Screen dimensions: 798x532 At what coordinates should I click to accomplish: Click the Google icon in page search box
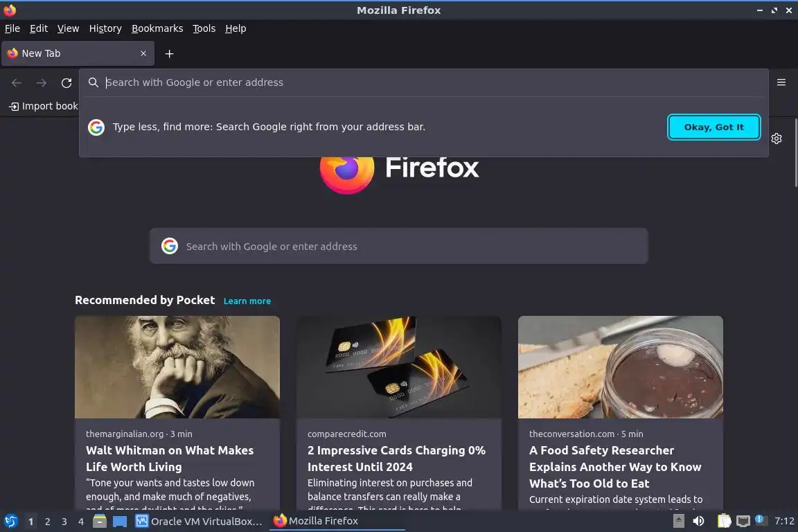(170, 246)
